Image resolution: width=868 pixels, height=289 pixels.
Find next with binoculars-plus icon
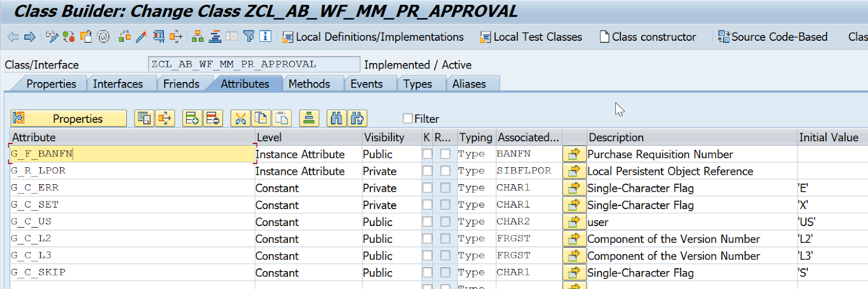click(357, 118)
